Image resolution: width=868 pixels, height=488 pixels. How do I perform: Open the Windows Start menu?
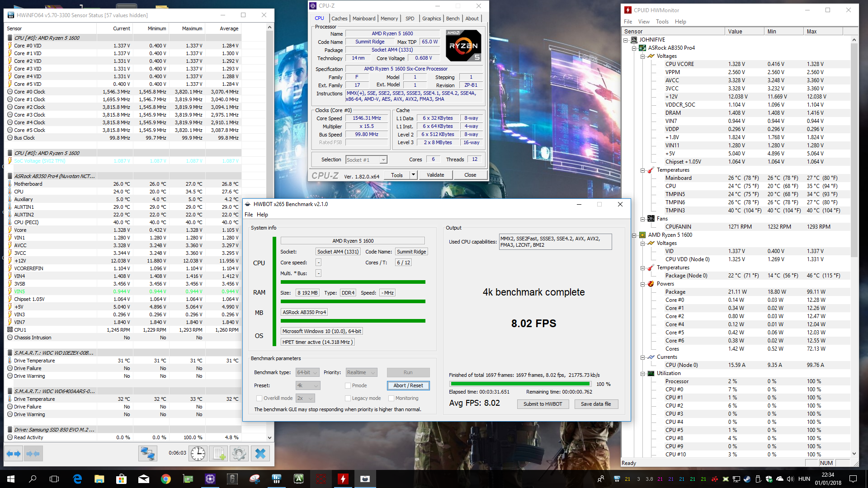coord(11,479)
